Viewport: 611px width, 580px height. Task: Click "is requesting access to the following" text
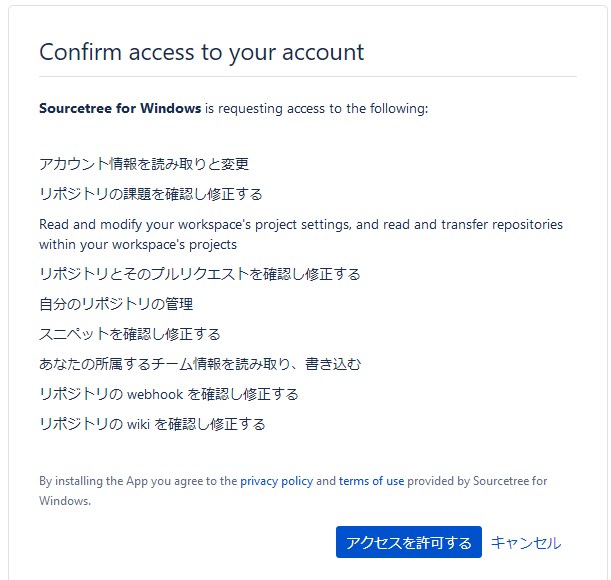[x=316, y=108]
